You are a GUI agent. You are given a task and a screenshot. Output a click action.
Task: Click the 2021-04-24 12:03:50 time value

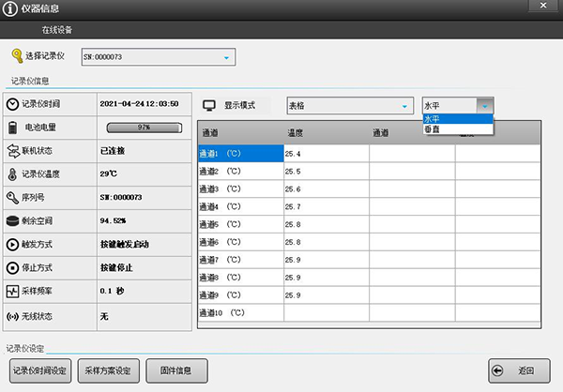point(139,104)
